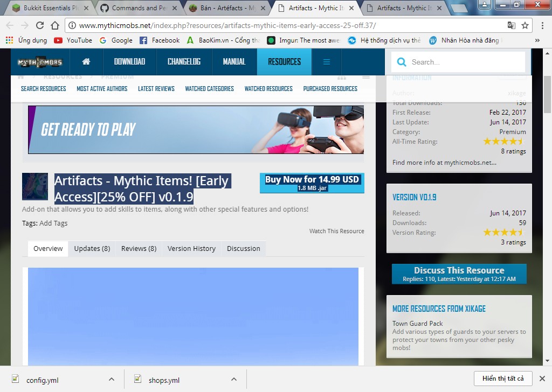Open the MANUAL navigation item
This screenshot has width=552, height=392.
click(x=234, y=62)
